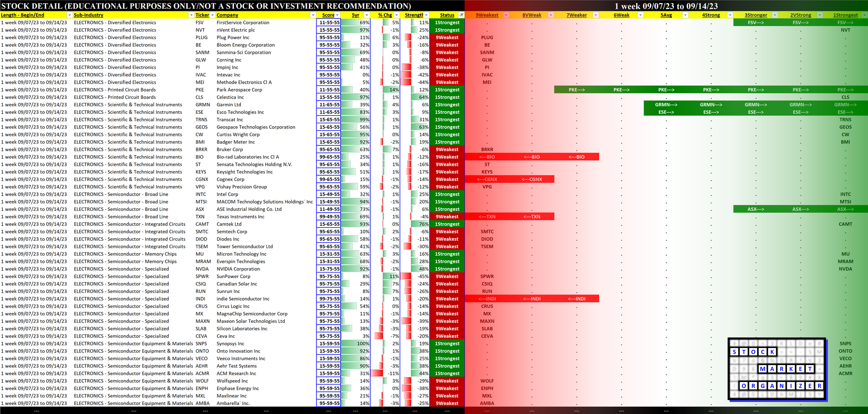Select CAMT in the Ticker column
This screenshot has width=868, height=414.
[202, 224]
